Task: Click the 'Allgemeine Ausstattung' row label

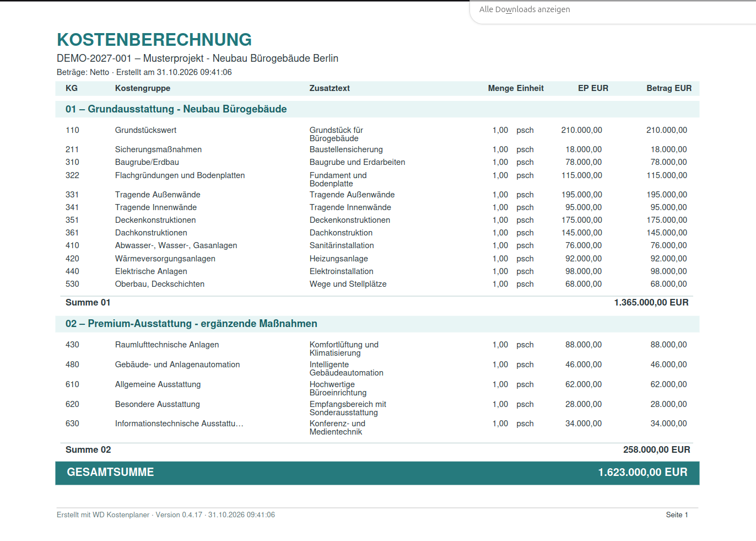Action: tap(158, 384)
